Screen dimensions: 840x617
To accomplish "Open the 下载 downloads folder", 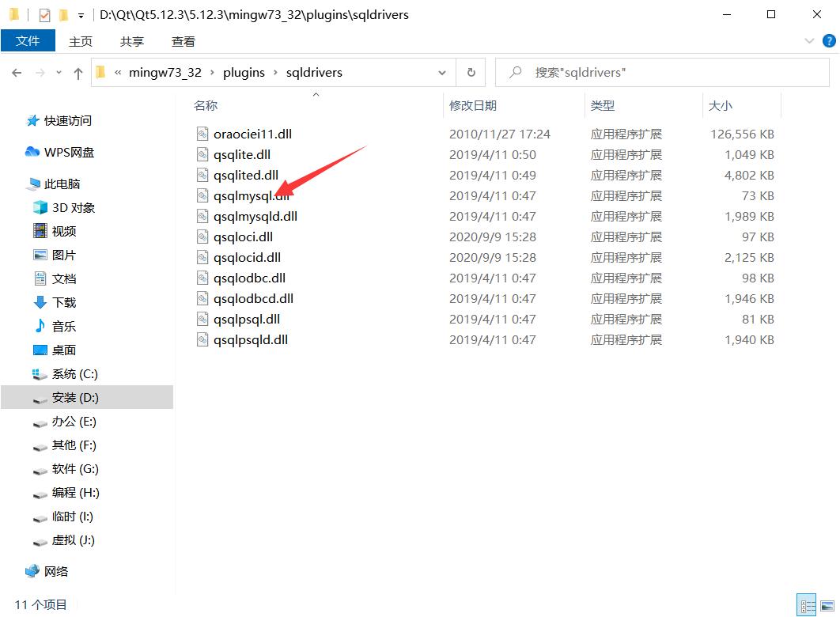I will coord(63,302).
